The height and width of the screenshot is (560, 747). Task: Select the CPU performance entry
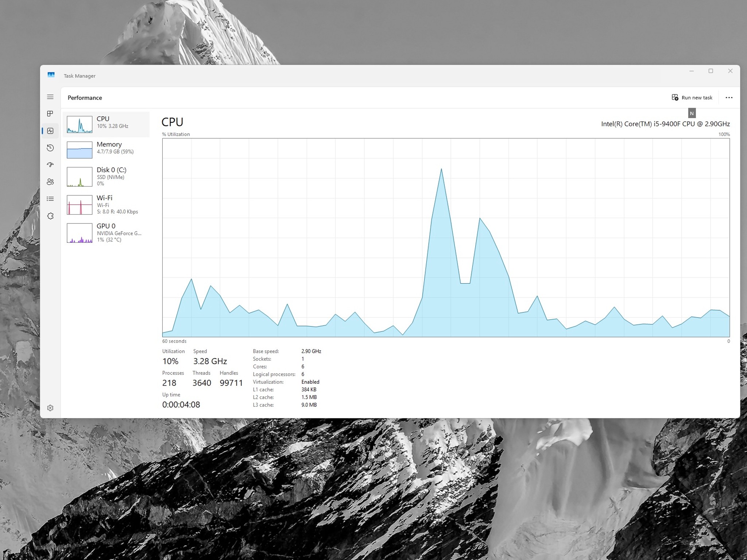pos(106,124)
